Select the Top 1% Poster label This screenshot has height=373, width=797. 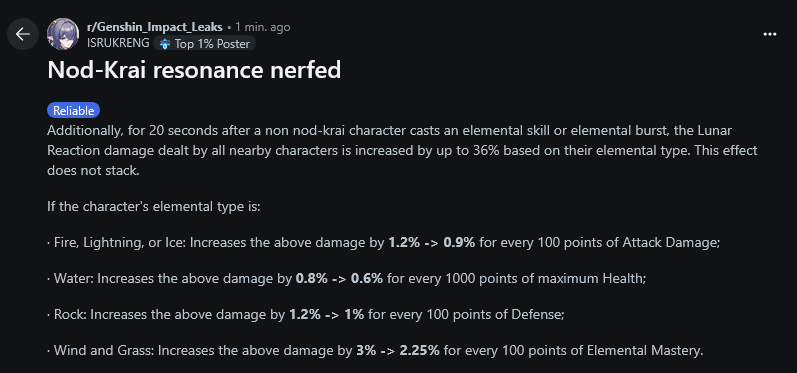(212, 44)
